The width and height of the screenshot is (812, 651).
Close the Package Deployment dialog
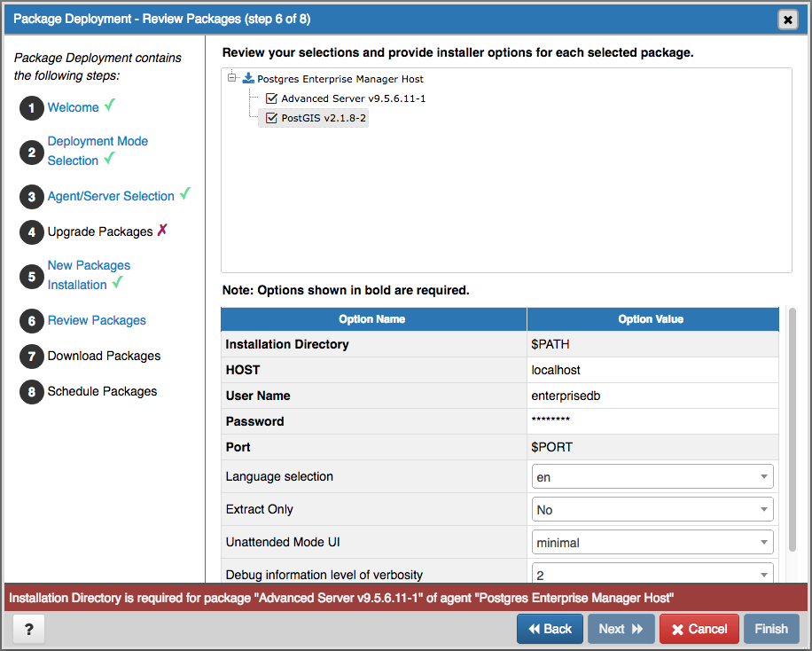tap(788, 20)
